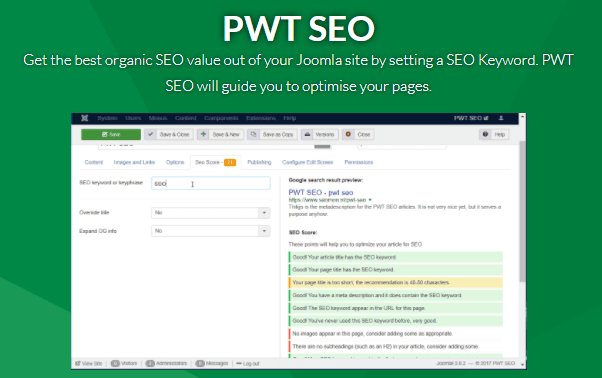
Task: Click 'No images appear in this page' warning
Action: (395, 333)
